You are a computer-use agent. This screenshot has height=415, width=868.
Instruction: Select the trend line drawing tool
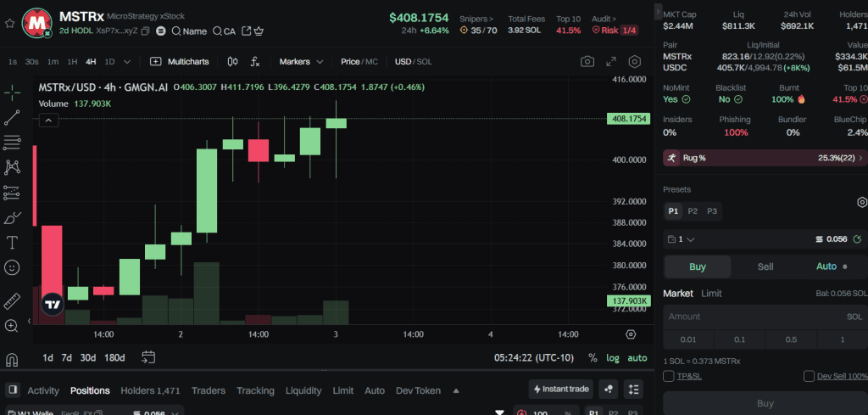tap(12, 117)
